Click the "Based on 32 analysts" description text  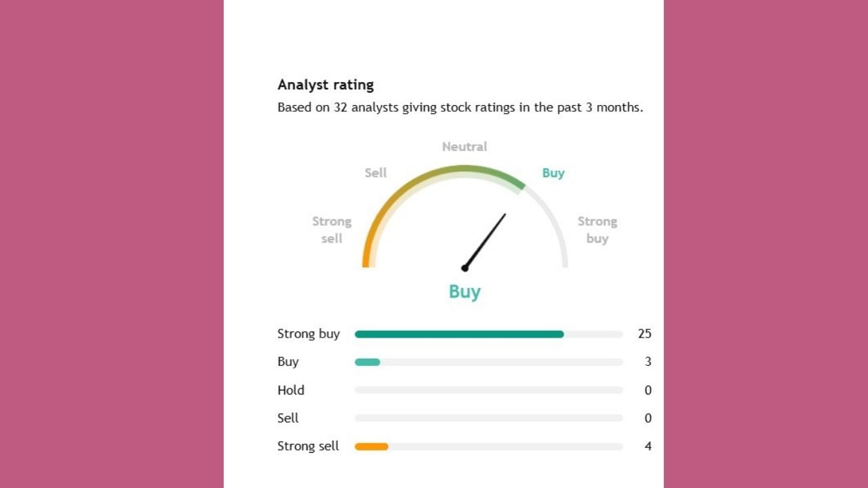point(460,107)
